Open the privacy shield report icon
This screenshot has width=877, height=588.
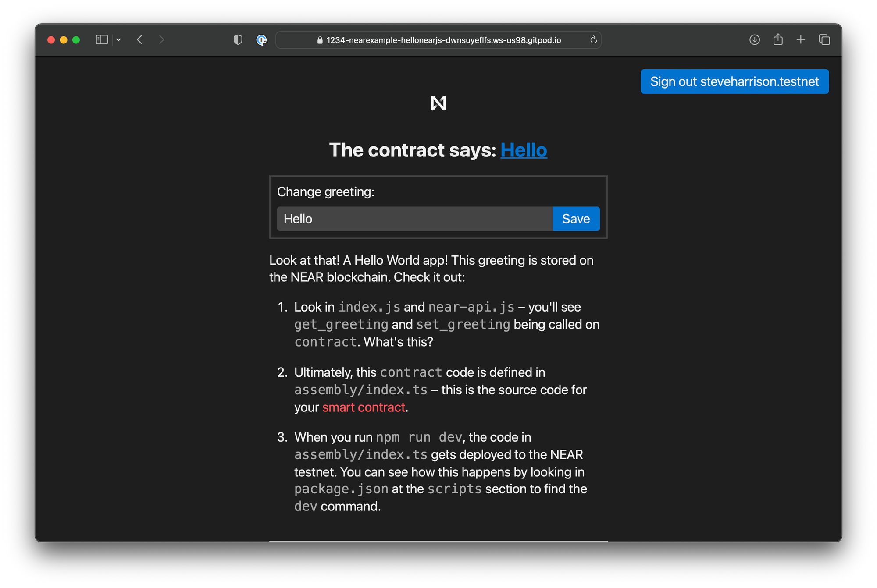click(238, 40)
